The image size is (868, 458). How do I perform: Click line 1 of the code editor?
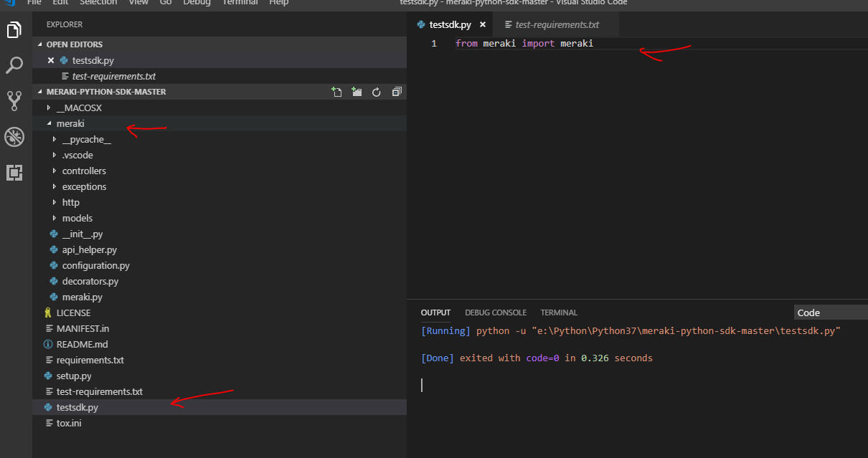(524, 44)
